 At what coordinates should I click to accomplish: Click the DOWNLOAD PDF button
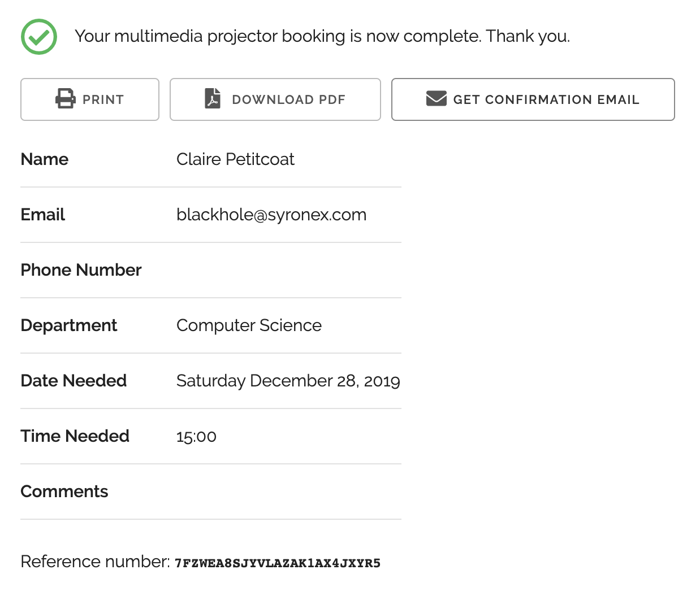pos(275,99)
